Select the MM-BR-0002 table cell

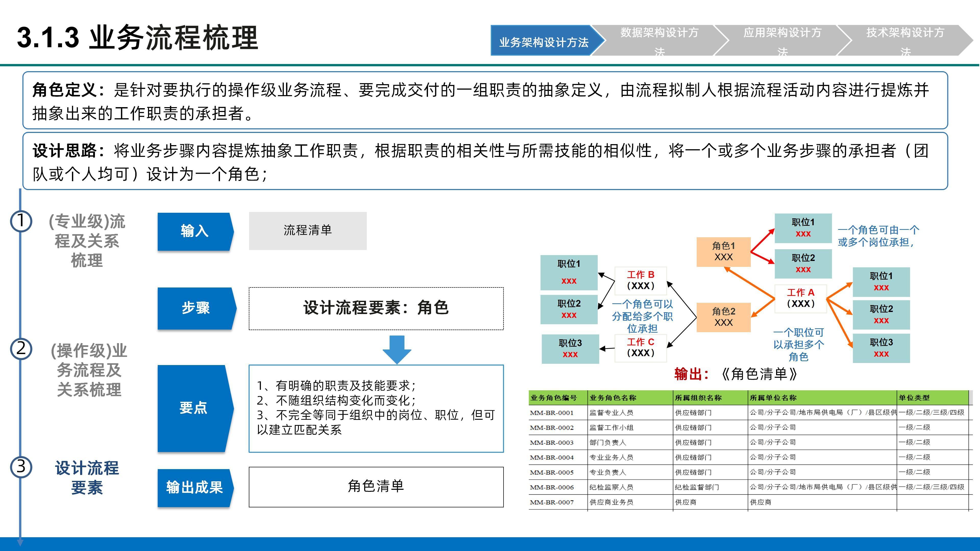(558, 428)
